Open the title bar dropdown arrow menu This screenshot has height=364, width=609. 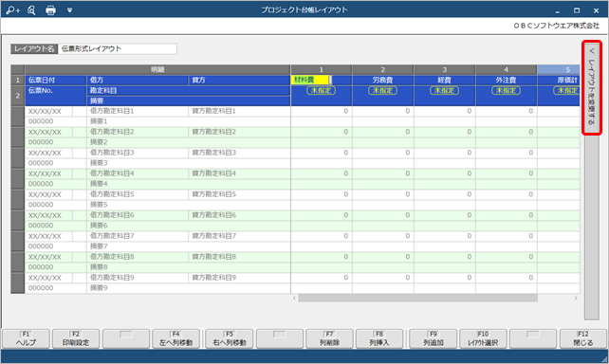pos(69,10)
